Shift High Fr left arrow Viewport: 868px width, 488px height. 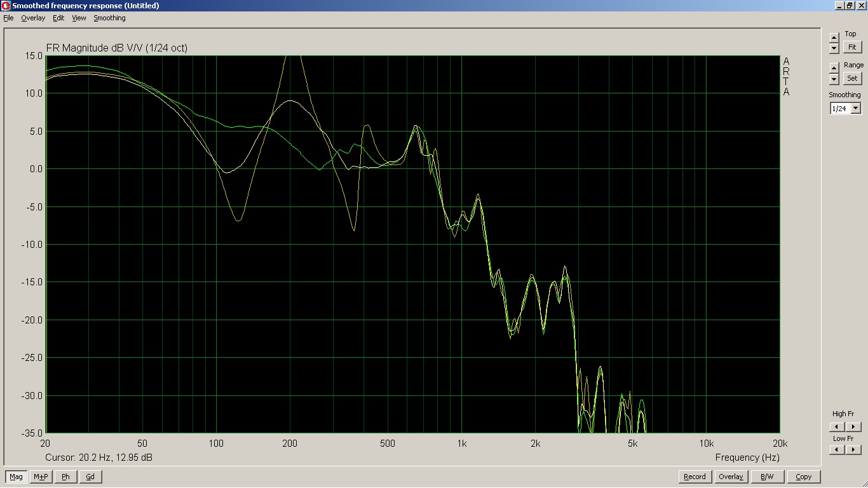[x=837, y=427]
